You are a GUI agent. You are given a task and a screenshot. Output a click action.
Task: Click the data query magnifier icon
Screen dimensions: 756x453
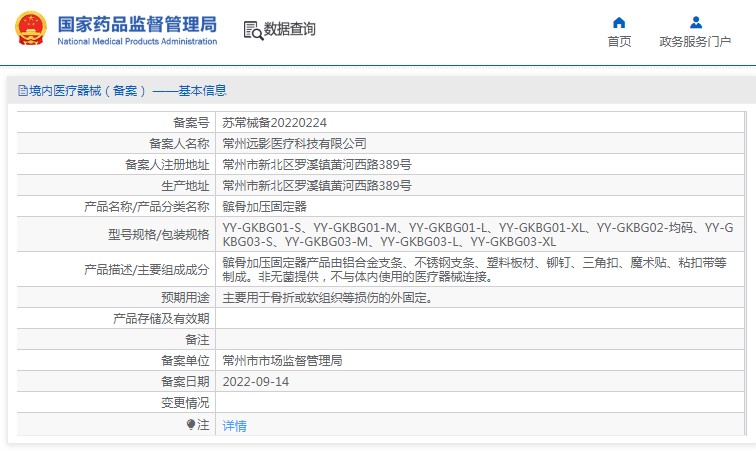pos(253,30)
